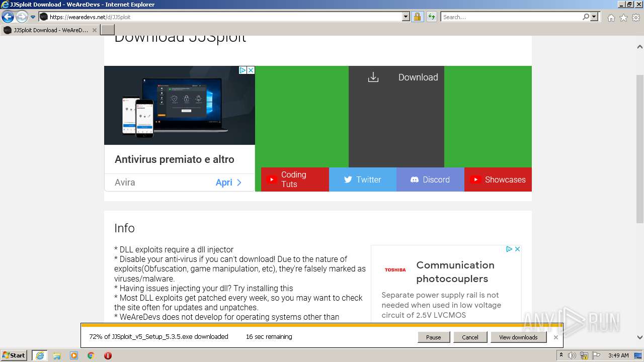
Task: Cancel the JJSploit download
Action: coord(470,337)
